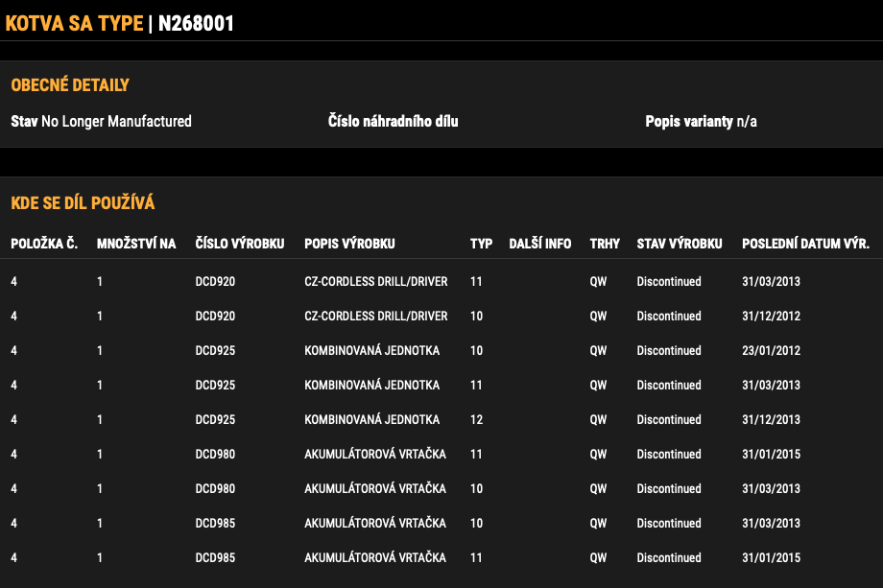Click AKUMULÁTOROVÁ VRTAČKA description for DCD980 type 11
This screenshot has height=588, width=883.
(375, 454)
